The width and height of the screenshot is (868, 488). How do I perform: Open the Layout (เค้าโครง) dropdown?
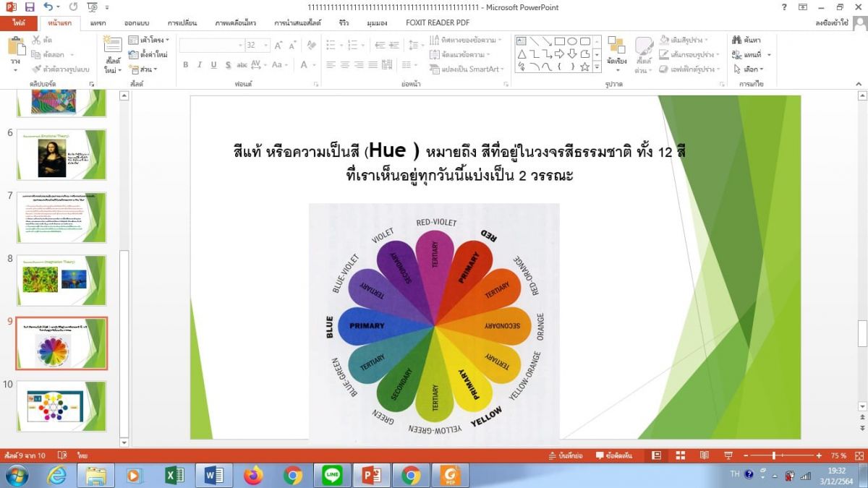152,40
